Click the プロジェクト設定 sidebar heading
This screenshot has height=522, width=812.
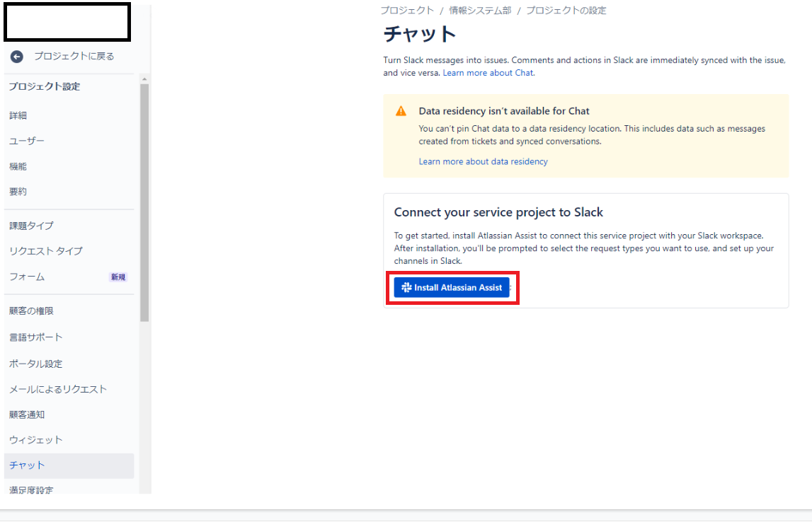click(x=45, y=86)
